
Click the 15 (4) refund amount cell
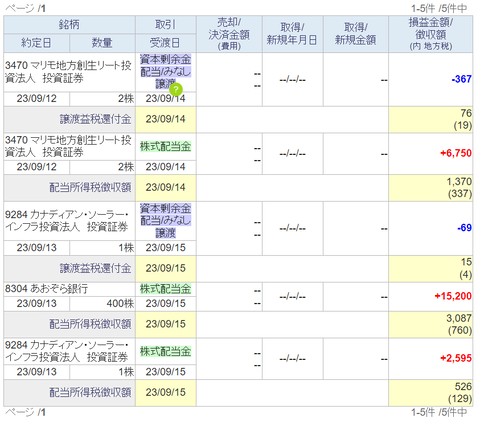pyautogui.click(x=431, y=268)
